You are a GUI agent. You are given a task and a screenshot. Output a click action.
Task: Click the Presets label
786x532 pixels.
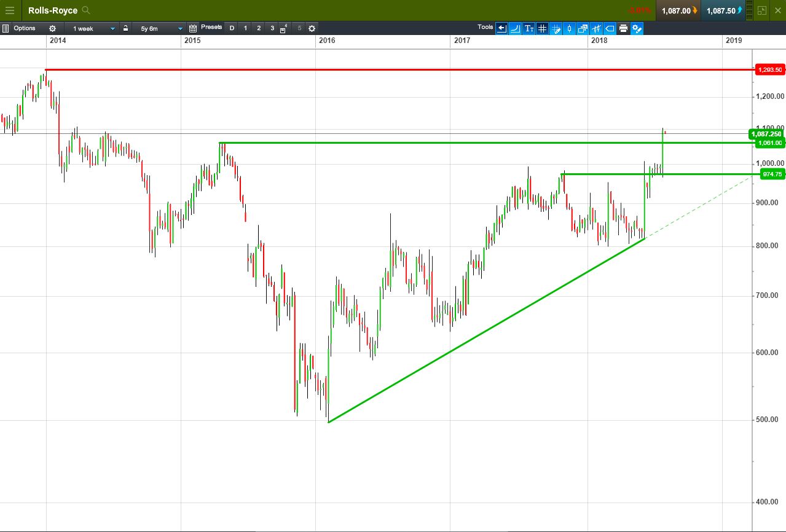tap(211, 27)
